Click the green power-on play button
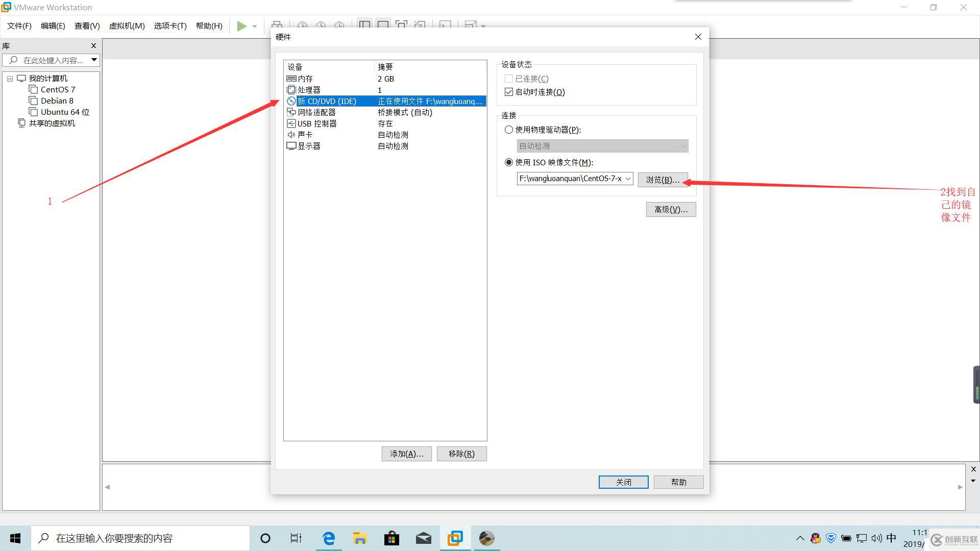The image size is (980, 551). [x=242, y=26]
